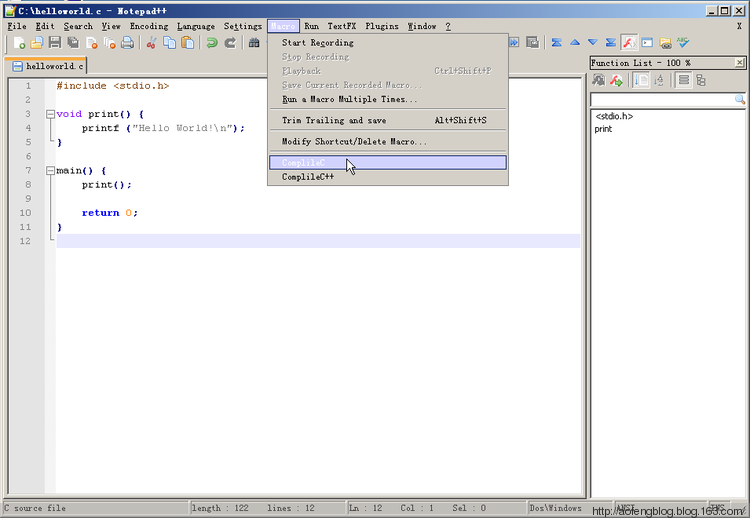
Task: Click line number 6 in the margin
Action: [28, 156]
